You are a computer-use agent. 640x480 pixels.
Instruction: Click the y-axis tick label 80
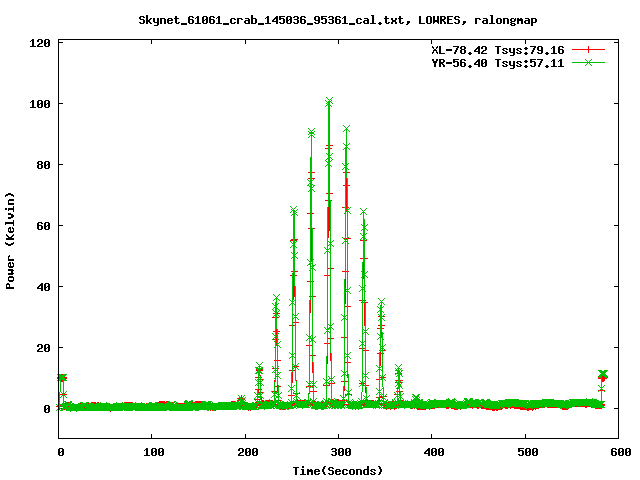(x=45, y=165)
